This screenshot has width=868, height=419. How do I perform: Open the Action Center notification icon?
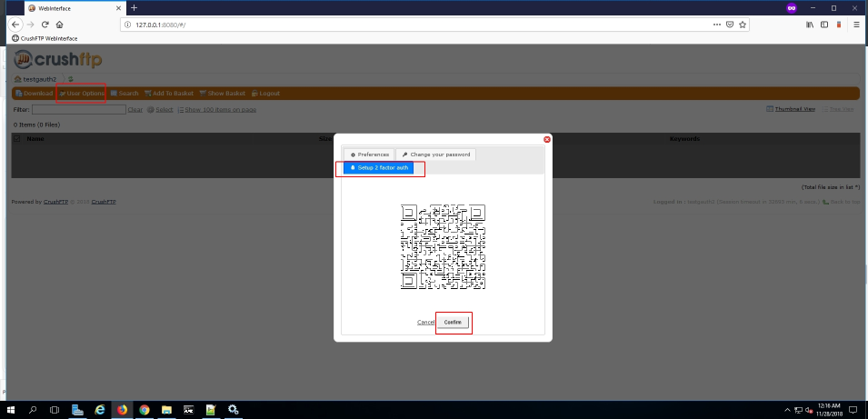[853, 410]
